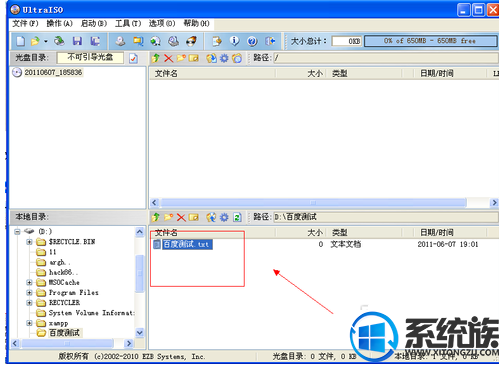This screenshot has height=365, width=499.
Task: Select the file 百度测试.txt
Action: click(187, 244)
